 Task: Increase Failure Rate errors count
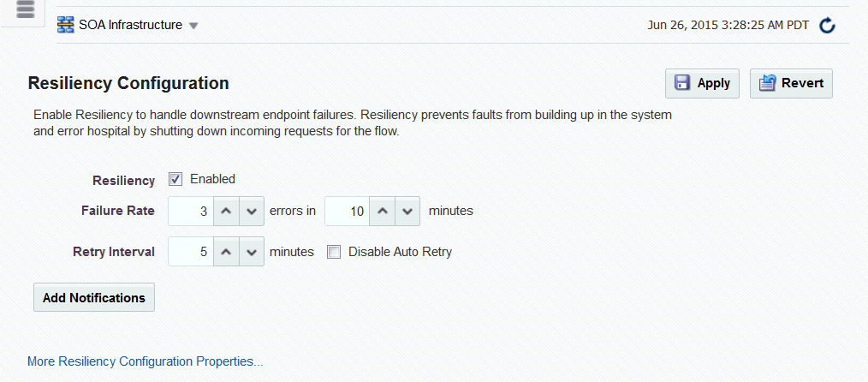click(226, 211)
